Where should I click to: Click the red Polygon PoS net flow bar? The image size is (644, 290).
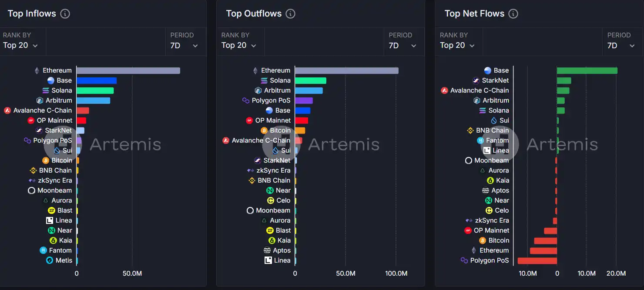(x=537, y=260)
